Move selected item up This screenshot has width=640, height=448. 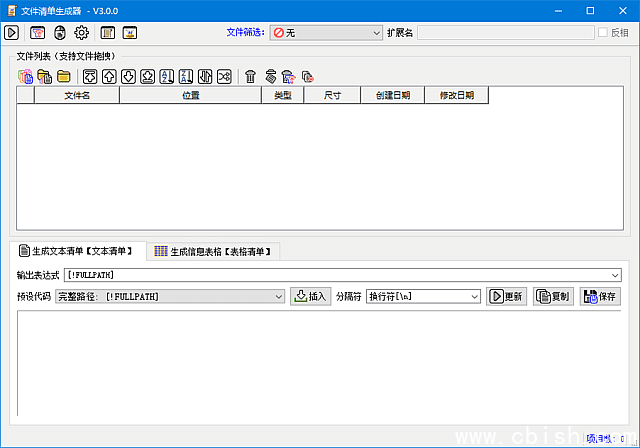tap(109, 76)
